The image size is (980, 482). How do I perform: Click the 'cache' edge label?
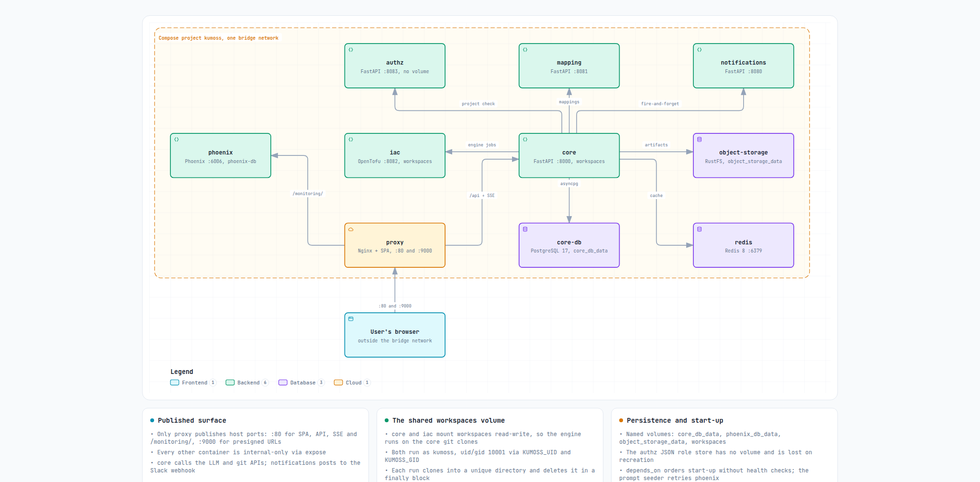[x=656, y=196]
